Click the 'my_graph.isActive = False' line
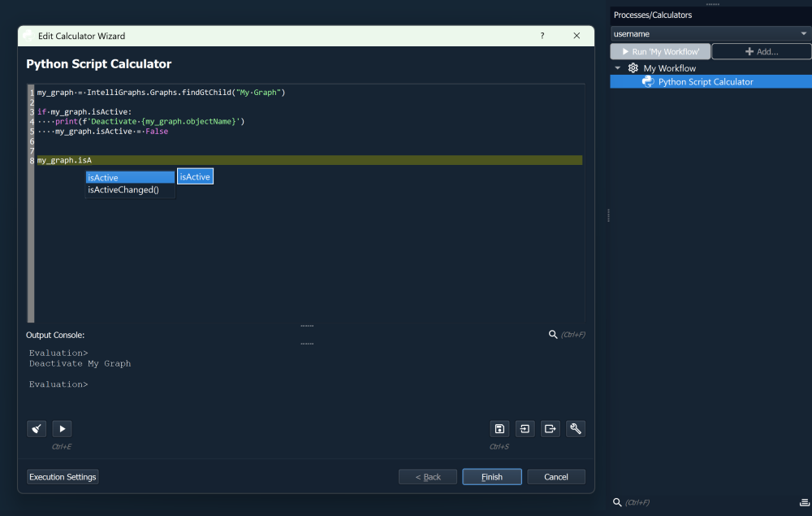Viewport: 812px width, 516px height. pos(102,131)
